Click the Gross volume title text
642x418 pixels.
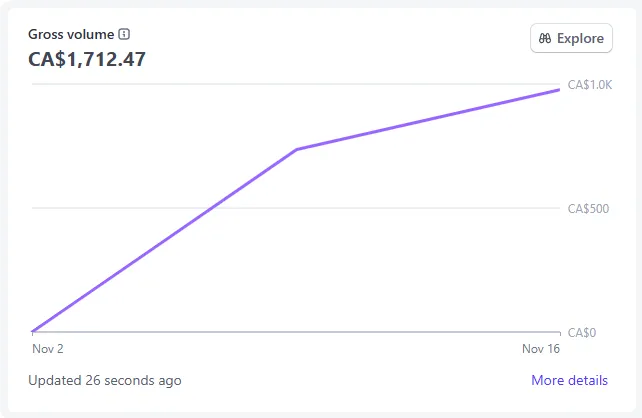[71, 34]
